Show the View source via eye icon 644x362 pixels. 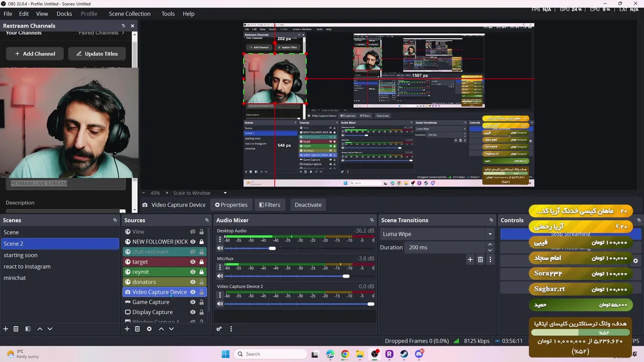pos(193,232)
